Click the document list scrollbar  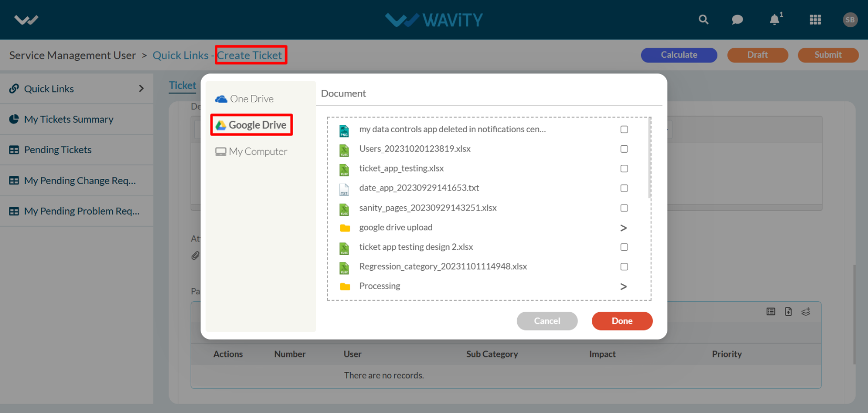click(x=650, y=157)
